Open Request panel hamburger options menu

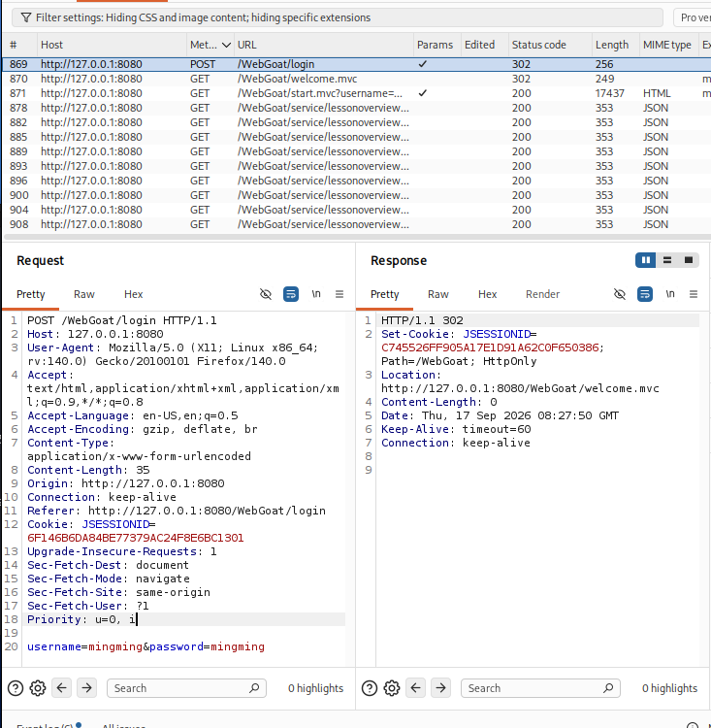[339, 294]
